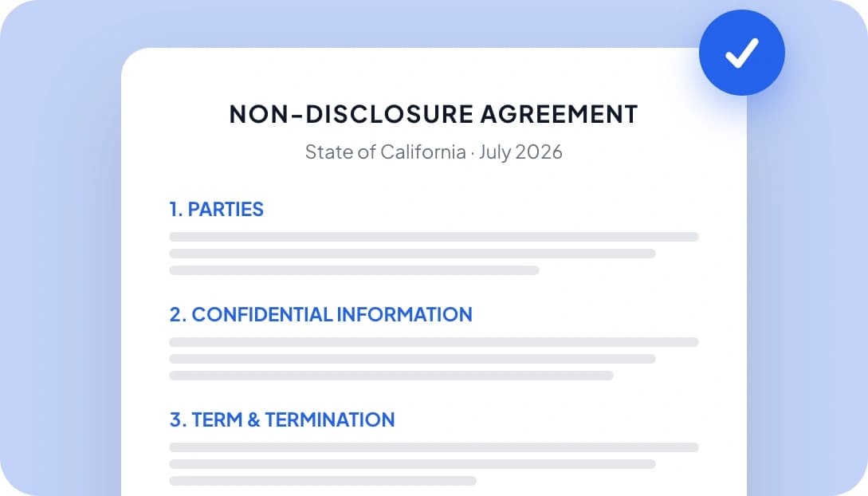
Task: Select the July 2026 date
Action: coord(520,152)
